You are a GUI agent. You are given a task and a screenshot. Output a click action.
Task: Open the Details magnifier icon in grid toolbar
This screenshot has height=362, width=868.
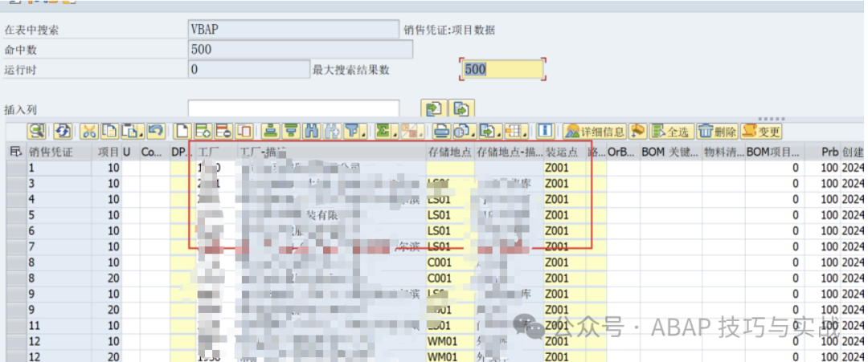[x=36, y=131]
